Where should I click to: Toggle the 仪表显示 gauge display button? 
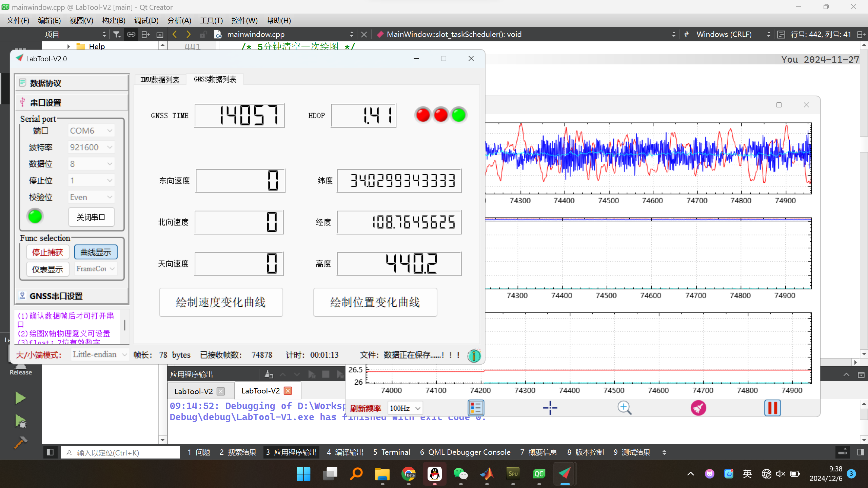point(47,269)
